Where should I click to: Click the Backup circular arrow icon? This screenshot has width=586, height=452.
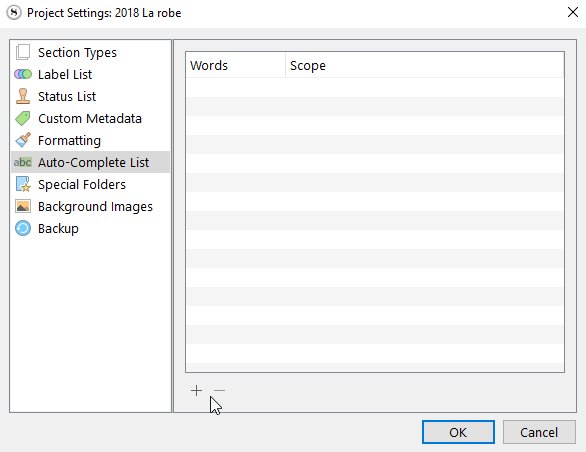tap(23, 228)
